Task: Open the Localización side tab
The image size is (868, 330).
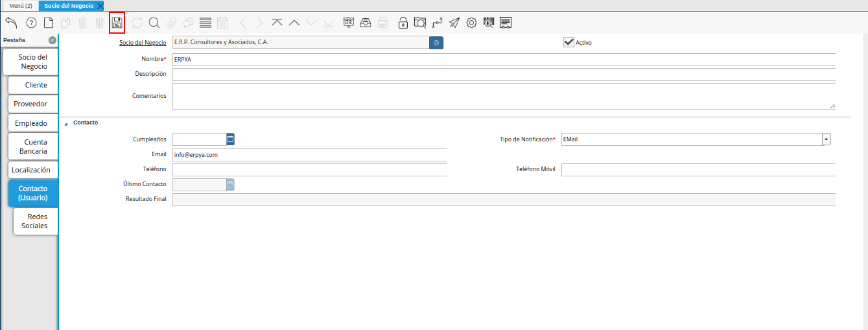Action: pos(33,170)
